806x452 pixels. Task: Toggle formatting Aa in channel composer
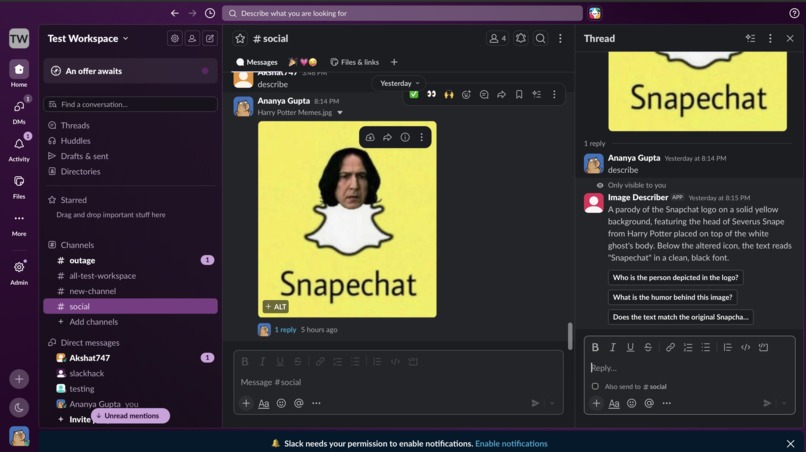click(x=264, y=403)
